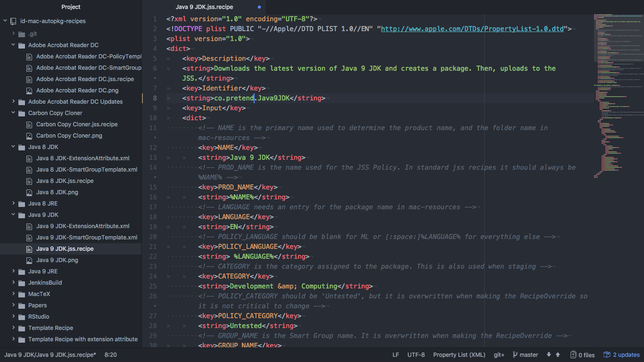644x362 pixels.
Task: Click the code minimap on the right
Action: pyautogui.click(x=618, y=96)
